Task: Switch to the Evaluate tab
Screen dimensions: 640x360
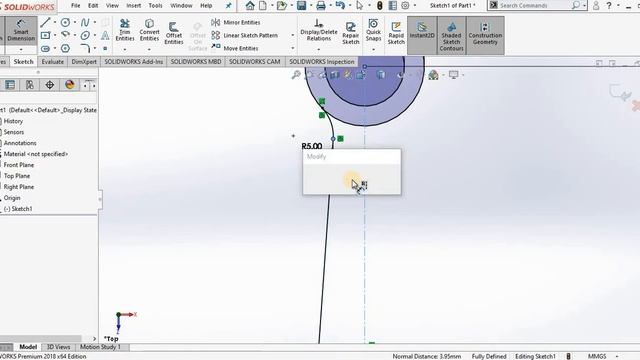Action: click(53, 62)
